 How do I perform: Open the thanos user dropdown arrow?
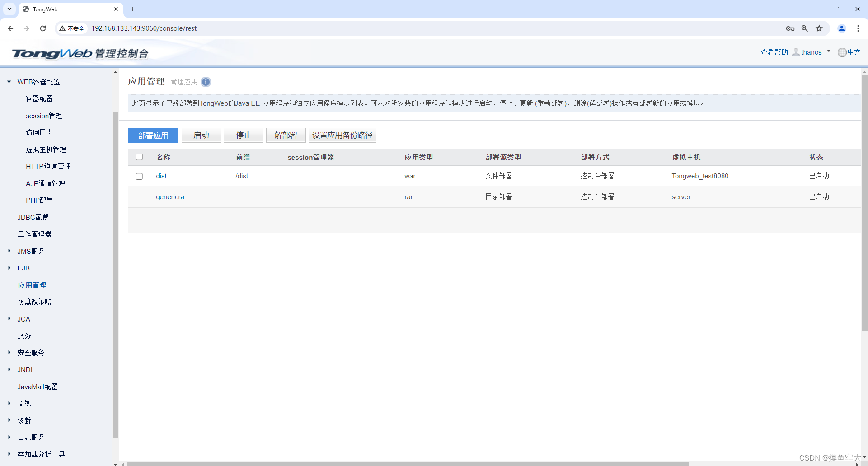coord(829,51)
